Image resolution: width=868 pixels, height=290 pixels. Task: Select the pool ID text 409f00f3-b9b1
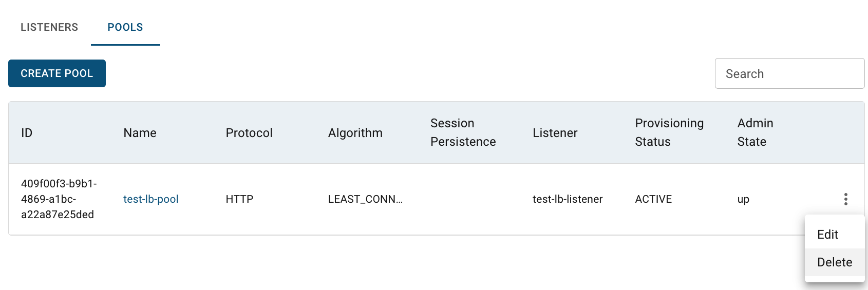(59, 184)
